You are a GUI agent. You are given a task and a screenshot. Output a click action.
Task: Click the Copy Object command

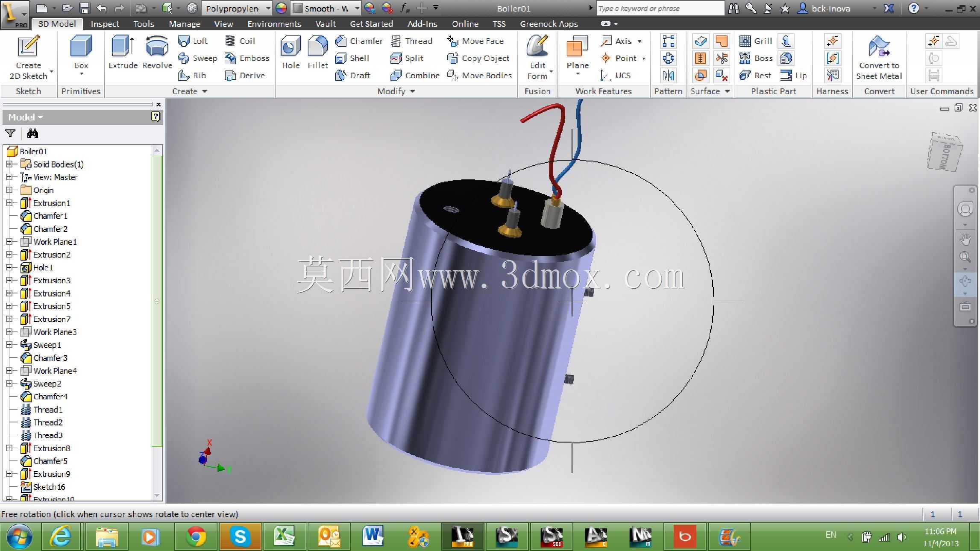coord(478,58)
